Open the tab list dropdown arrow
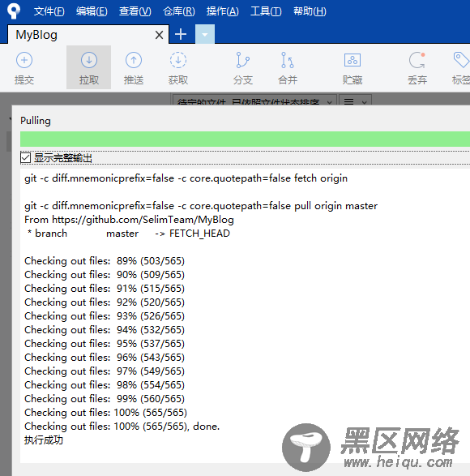470x476 pixels. (x=205, y=34)
